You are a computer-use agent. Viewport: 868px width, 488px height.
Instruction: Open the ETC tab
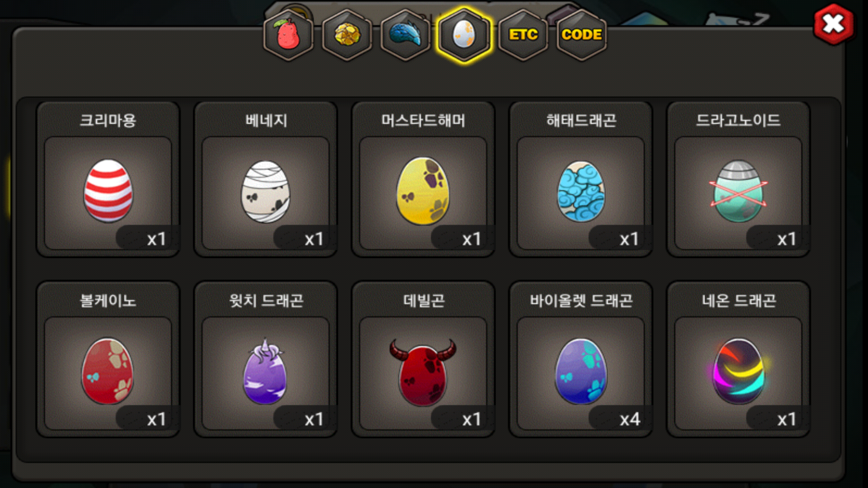coord(523,35)
